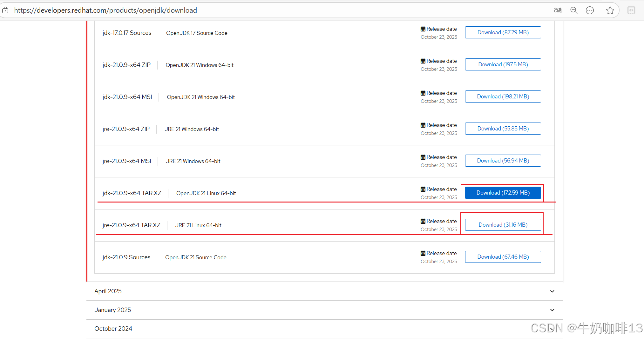Click the zoom out magnifier icon

(x=574, y=10)
